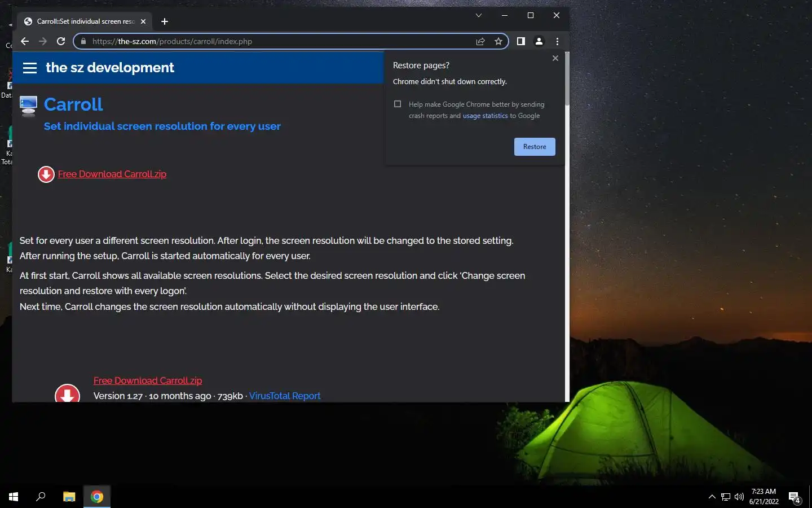This screenshot has height=508, width=812.
Task: Open the Chrome side panel icon
Action: [521, 41]
